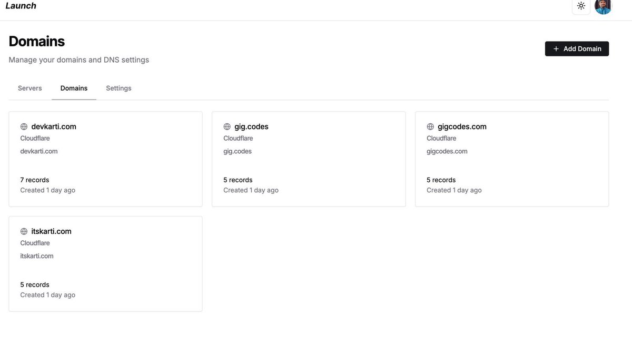This screenshot has height=364, width=632.
Task: Switch theme using the brightness toggle button
Action: pos(580,5)
